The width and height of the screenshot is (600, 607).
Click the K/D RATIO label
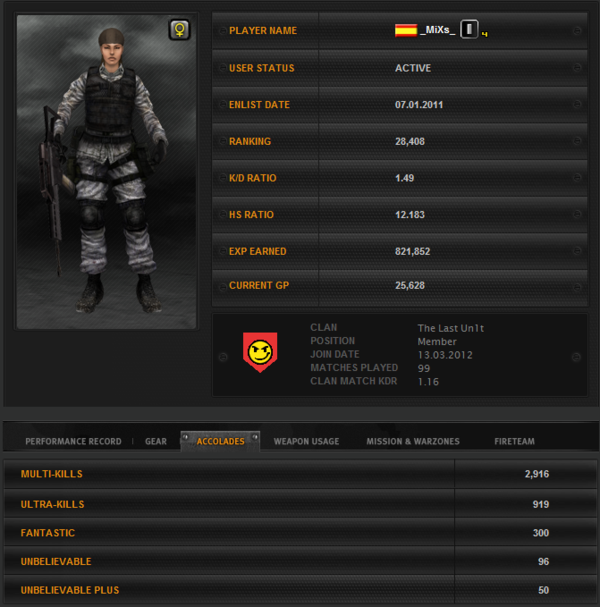point(253,178)
